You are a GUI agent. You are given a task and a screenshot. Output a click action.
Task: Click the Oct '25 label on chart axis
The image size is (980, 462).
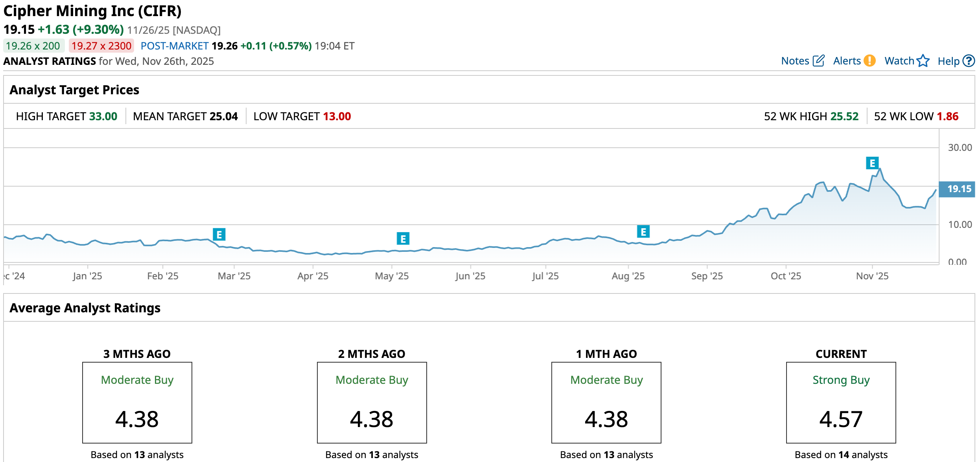(x=785, y=276)
